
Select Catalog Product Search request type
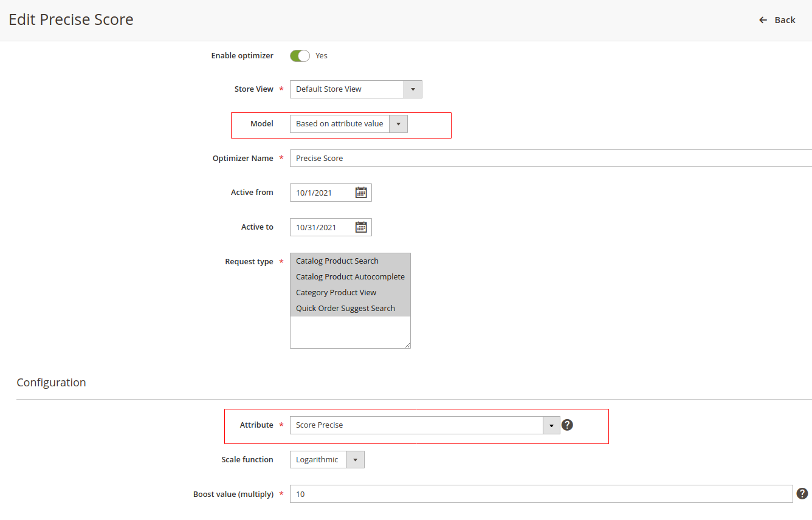click(337, 261)
